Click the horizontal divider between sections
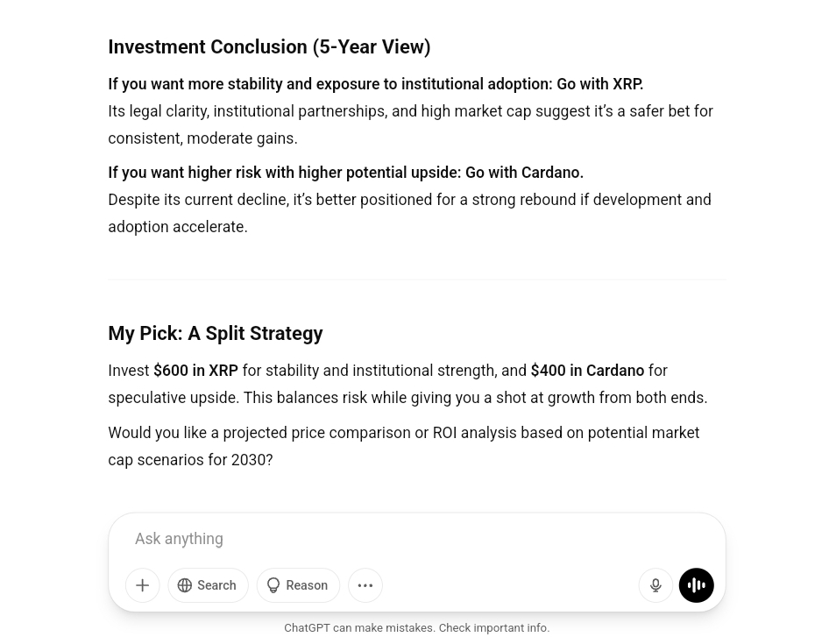This screenshot has height=644, width=829. [x=416, y=280]
